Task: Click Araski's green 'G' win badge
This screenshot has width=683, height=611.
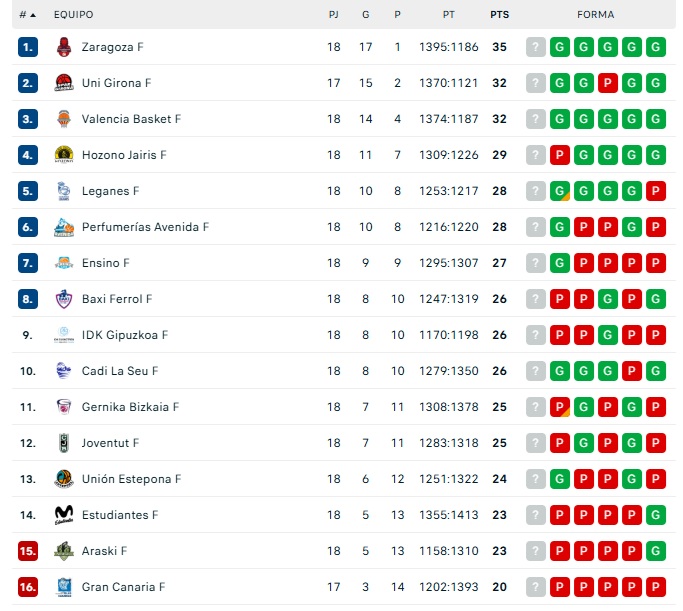Action: [x=656, y=551]
